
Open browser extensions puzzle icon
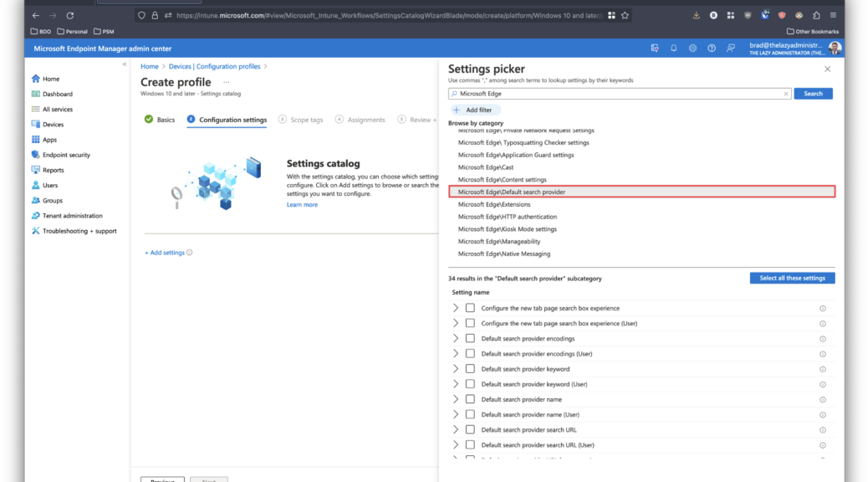coord(816,16)
